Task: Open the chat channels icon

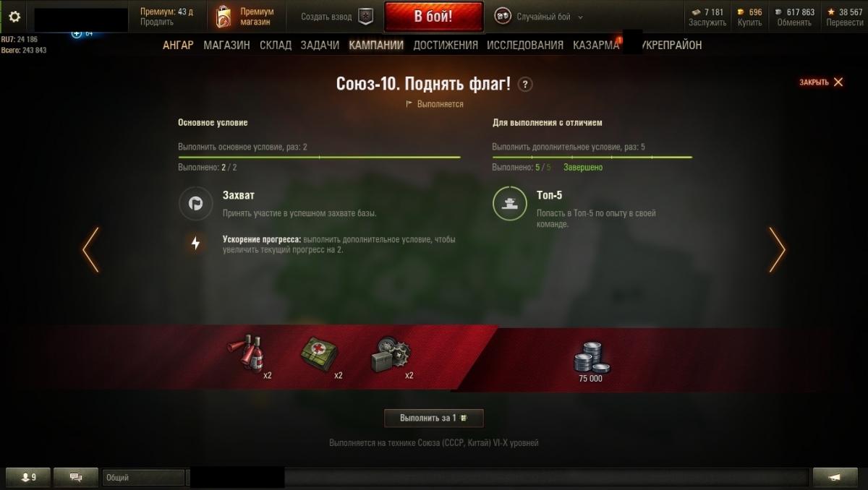Action: coord(75,477)
